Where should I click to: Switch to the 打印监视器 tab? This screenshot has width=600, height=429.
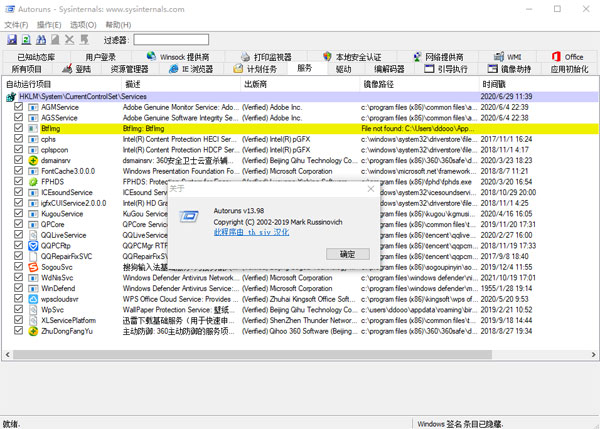266,57
